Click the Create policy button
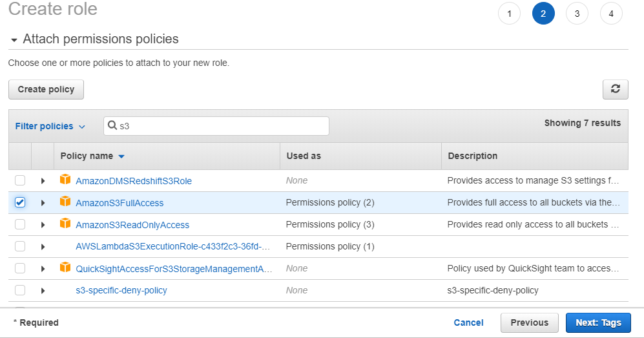The height and width of the screenshot is (338, 644). 46,90
